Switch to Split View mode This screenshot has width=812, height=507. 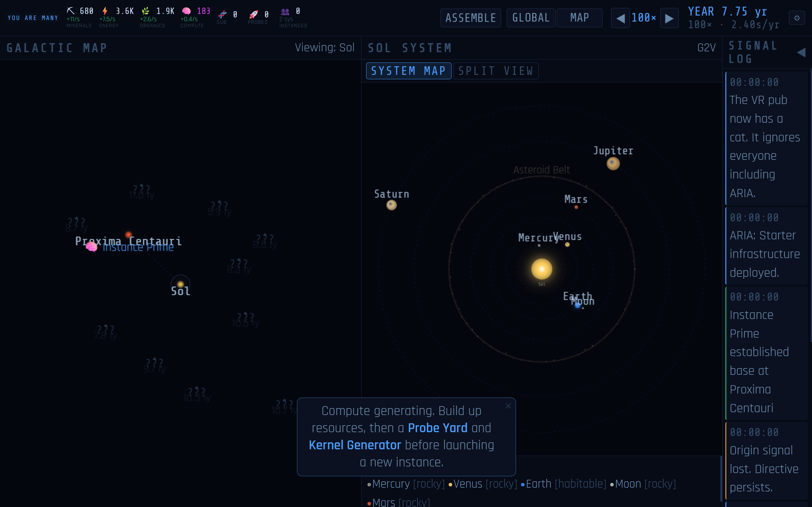(496, 71)
